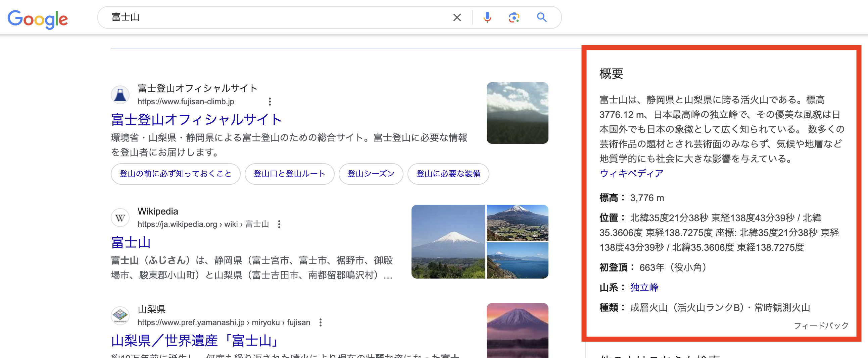The height and width of the screenshot is (358, 868).
Task: Click the 山梨県 site name label
Action: tap(152, 309)
